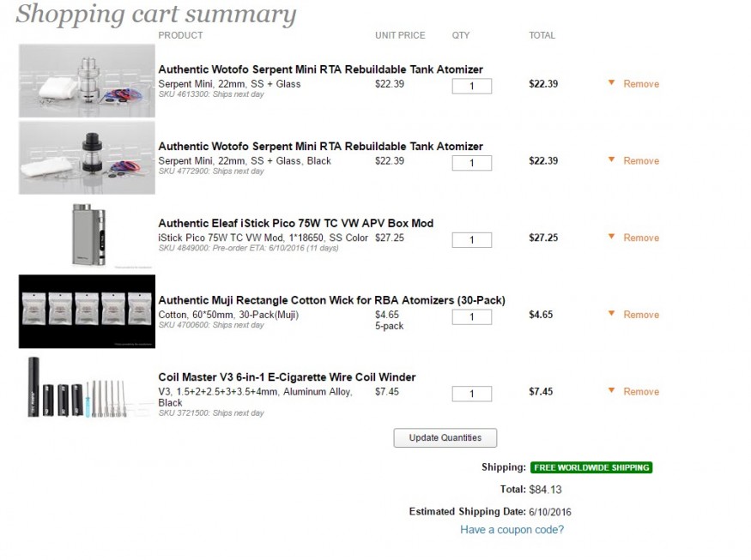Remove the iStick Pico from cart
Image resolution: width=751 pixels, height=560 pixels.
[x=641, y=238]
